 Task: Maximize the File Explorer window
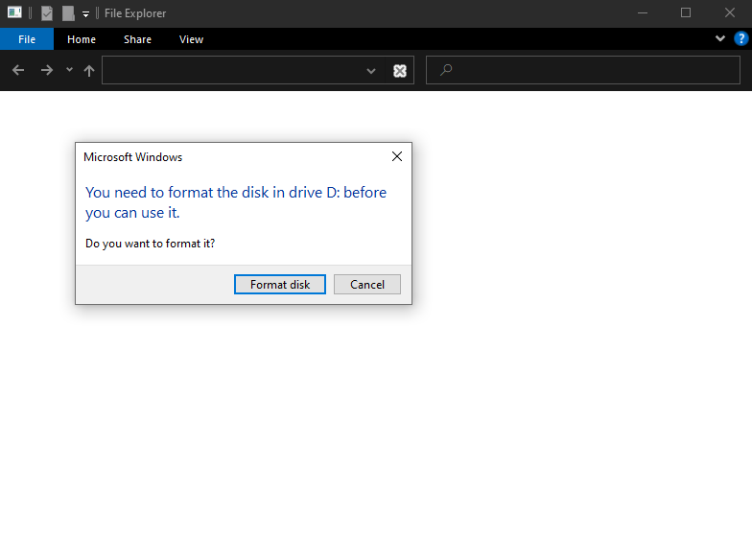686,13
